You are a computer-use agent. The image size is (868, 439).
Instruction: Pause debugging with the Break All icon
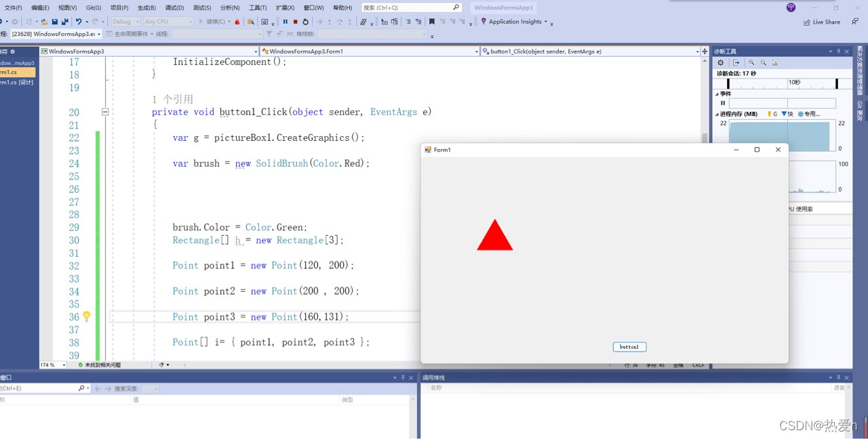point(285,22)
